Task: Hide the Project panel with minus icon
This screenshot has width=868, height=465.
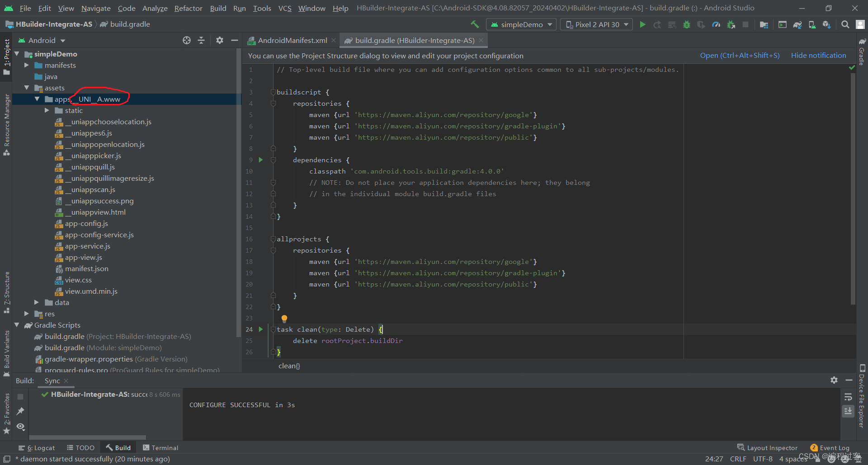Action: click(234, 40)
